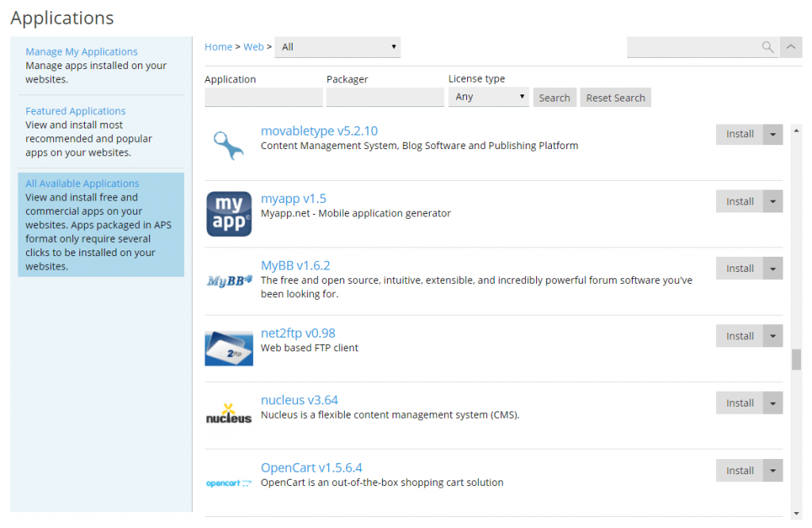
Task: Click the net2ftp logo thumbnail
Action: [229, 348]
